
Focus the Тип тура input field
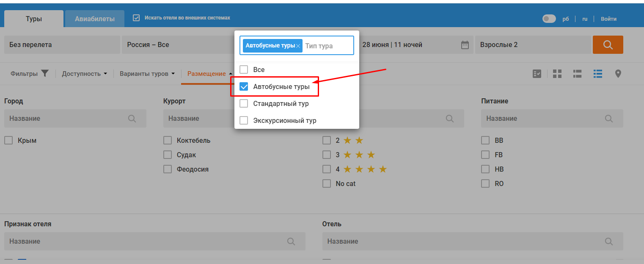pyautogui.click(x=328, y=46)
